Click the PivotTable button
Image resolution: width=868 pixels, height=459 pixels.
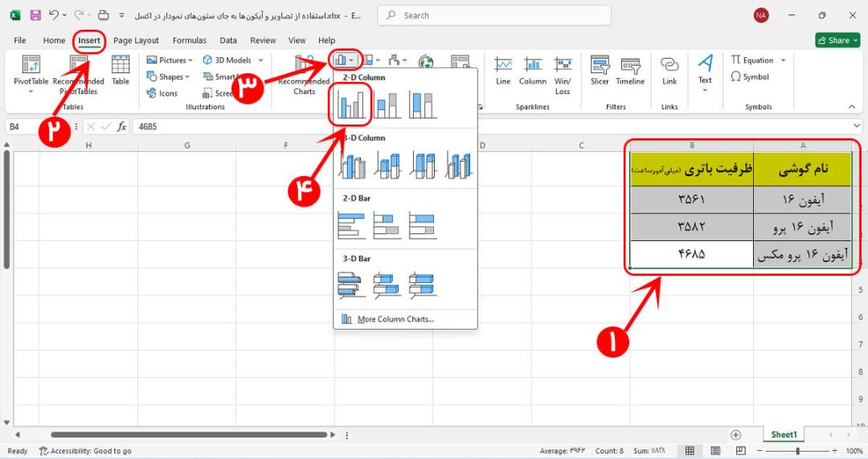31,74
